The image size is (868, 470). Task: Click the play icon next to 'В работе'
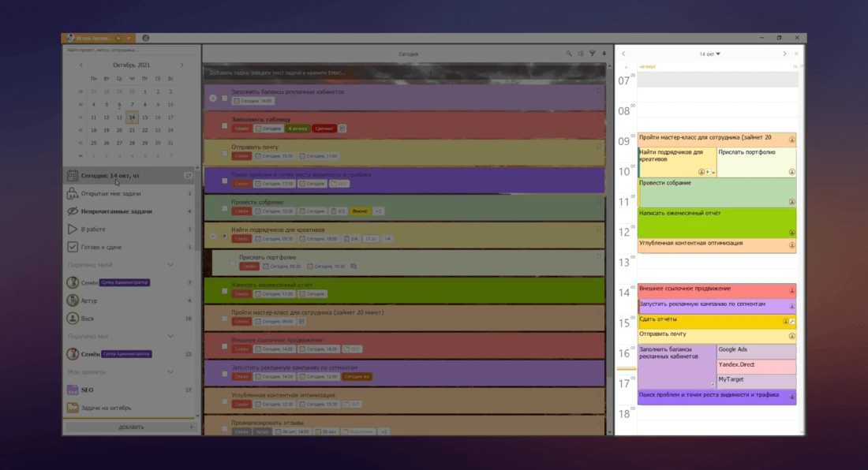point(73,229)
